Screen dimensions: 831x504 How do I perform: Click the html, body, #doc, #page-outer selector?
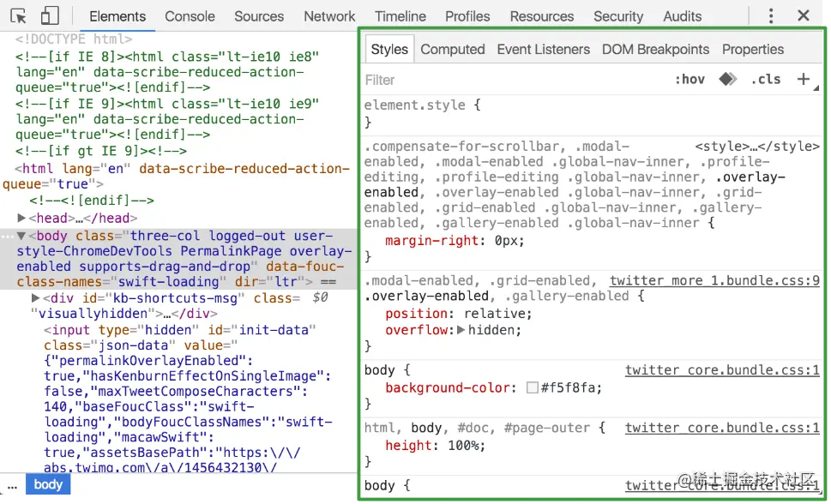click(x=477, y=428)
